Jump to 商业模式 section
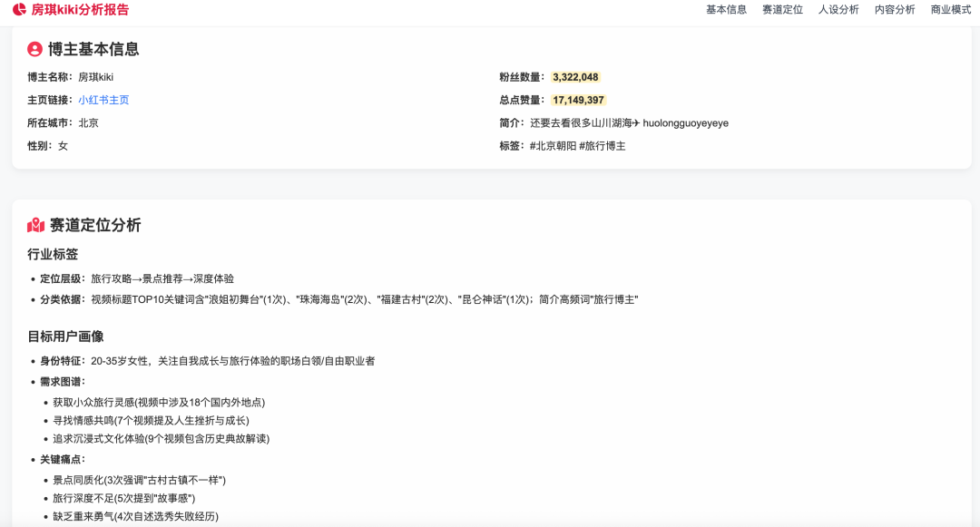980x527 pixels. (951, 9)
